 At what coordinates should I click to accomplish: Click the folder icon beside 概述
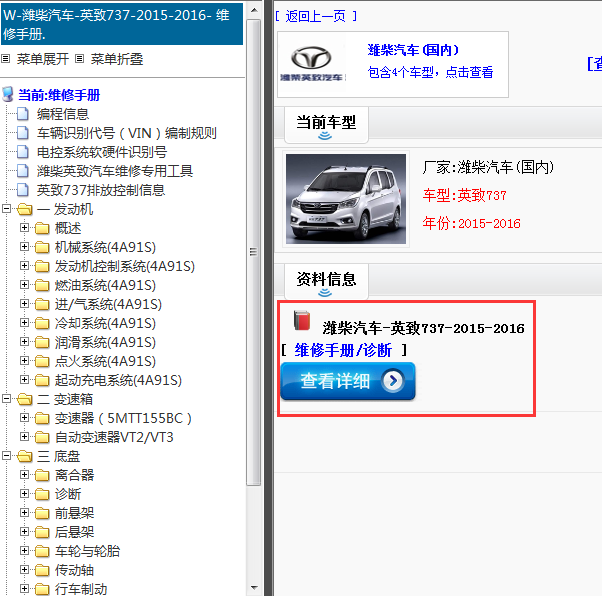pos(42,228)
